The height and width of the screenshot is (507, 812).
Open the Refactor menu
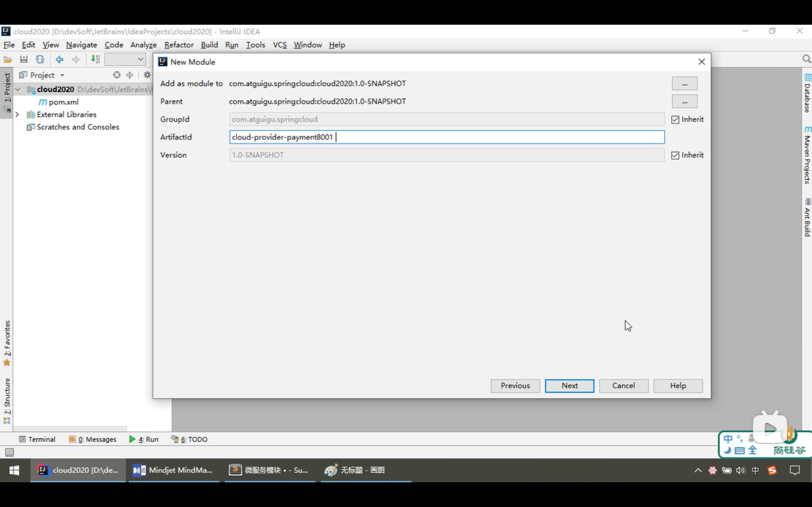click(179, 45)
